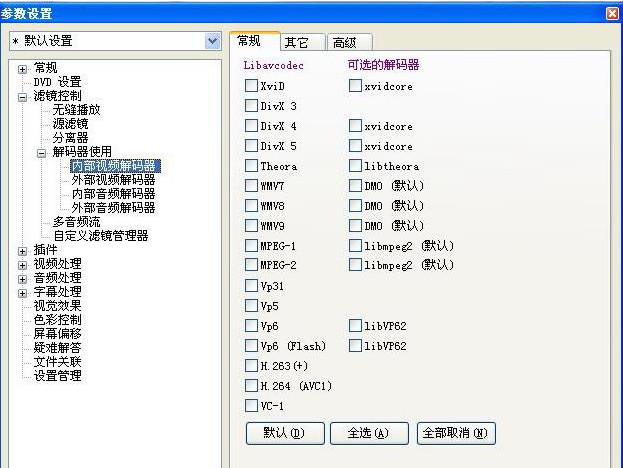The height and width of the screenshot is (468, 623).
Task: Enable the XviD Libavcodec checkbox
Action: (251, 87)
